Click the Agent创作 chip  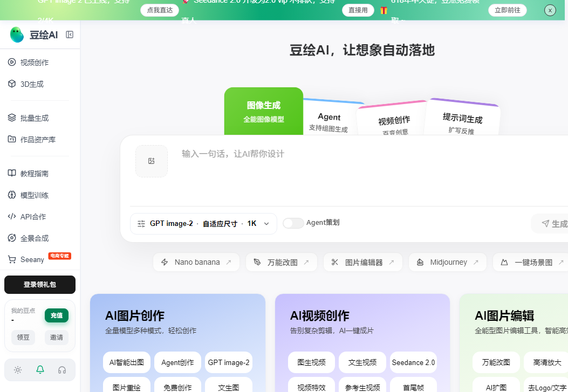pyautogui.click(x=177, y=362)
